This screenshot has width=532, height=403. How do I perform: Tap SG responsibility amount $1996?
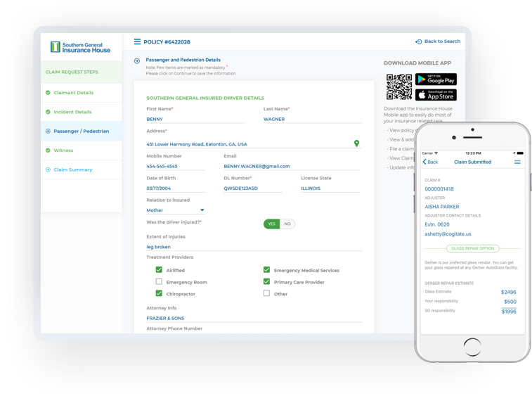pos(509,312)
